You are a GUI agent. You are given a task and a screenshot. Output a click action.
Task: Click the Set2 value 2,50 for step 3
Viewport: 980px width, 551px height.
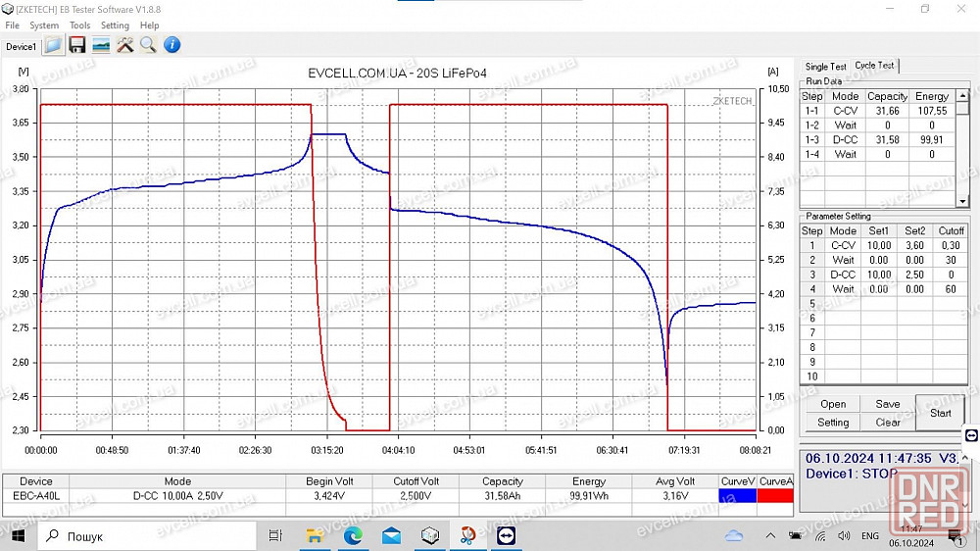tap(914, 275)
